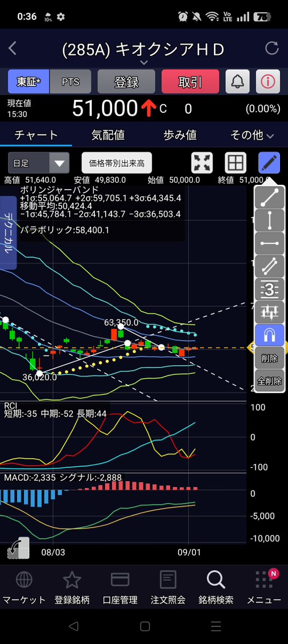Toggle the magnet snap tool

coord(270,335)
